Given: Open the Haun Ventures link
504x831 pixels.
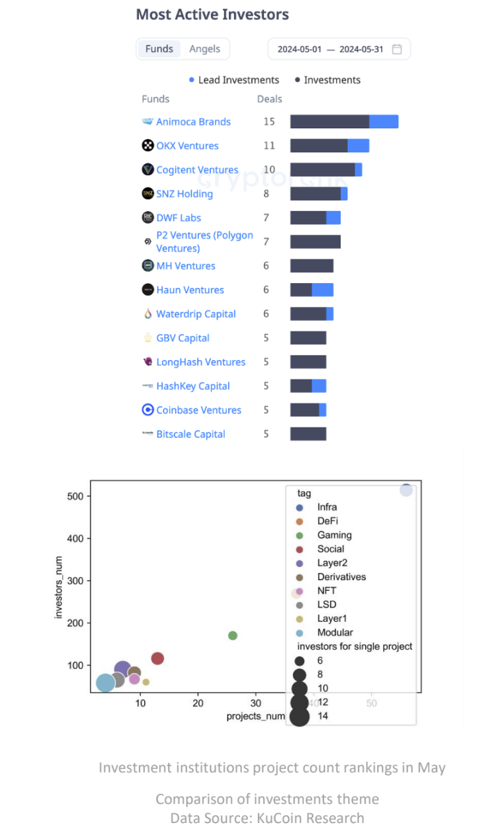Looking at the screenshot, I should coord(190,290).
